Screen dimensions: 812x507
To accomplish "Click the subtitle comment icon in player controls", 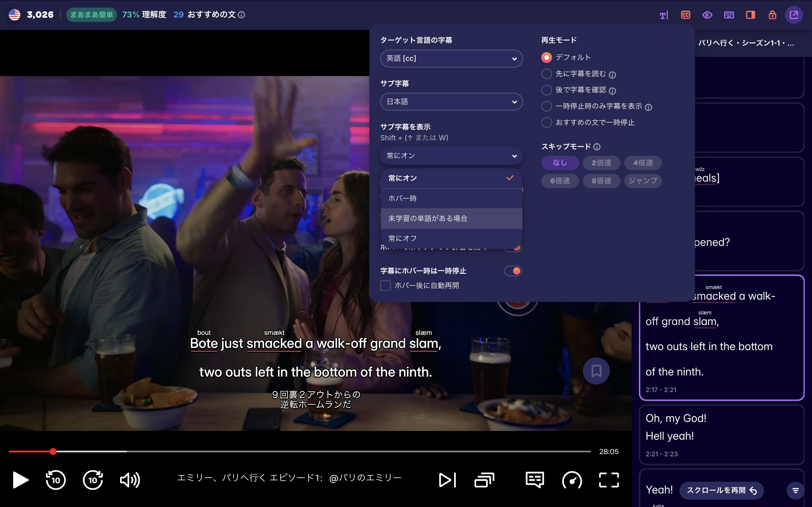I will (534, 480).
